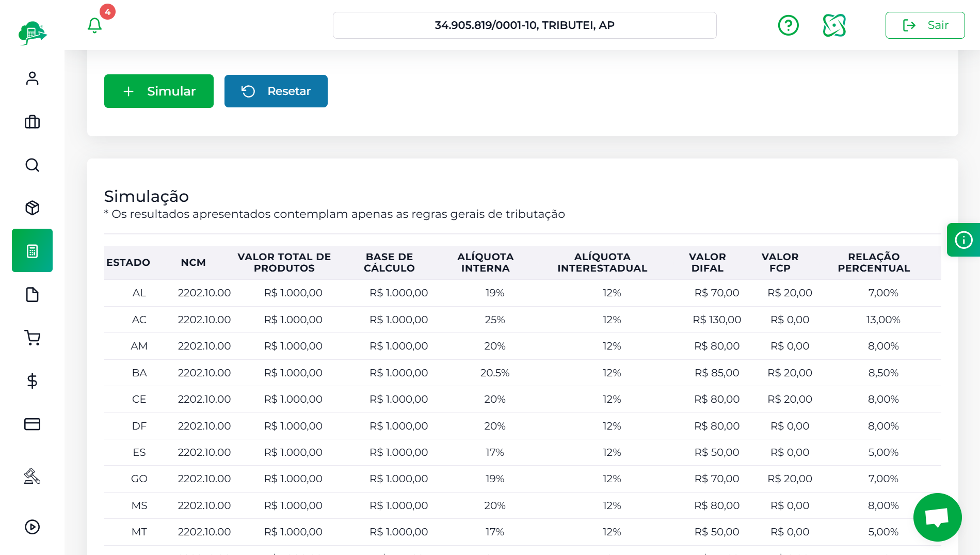
Task: Open the document file sidebar icon
Action: [33, 295]
